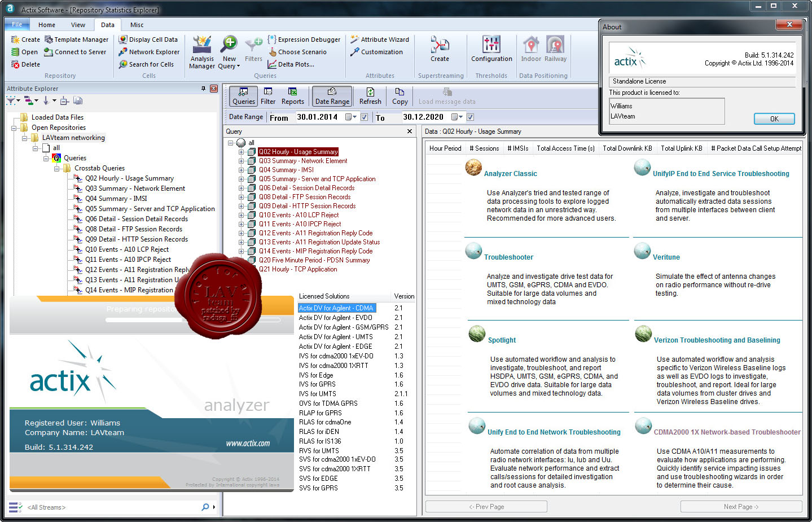Toggle the Attribute Explorer pin
The image size is (812, 522).
[203, 89]
